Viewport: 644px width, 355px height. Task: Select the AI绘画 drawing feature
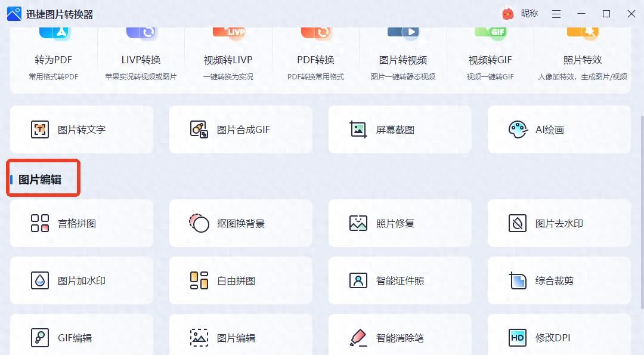click(559, 129)
